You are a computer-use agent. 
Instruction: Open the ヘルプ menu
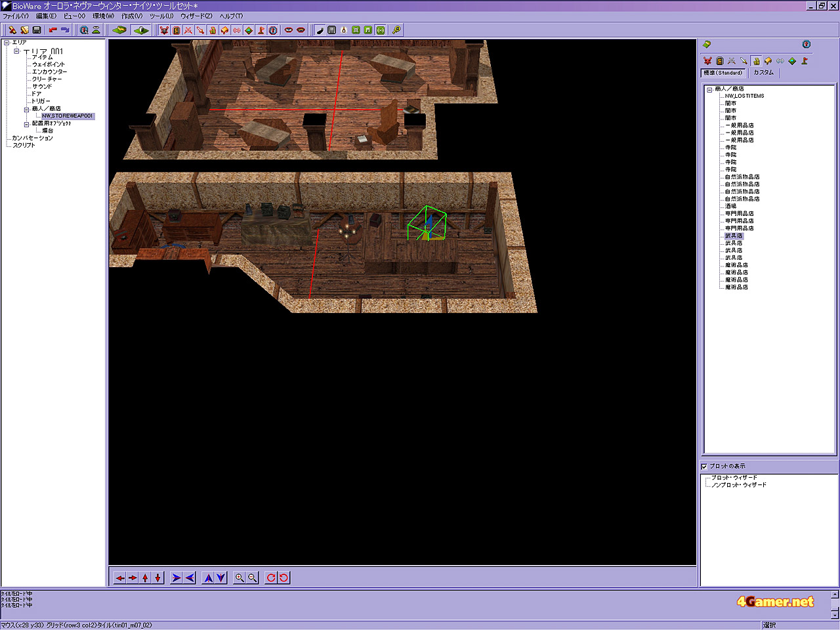click(x=231, y=16)
